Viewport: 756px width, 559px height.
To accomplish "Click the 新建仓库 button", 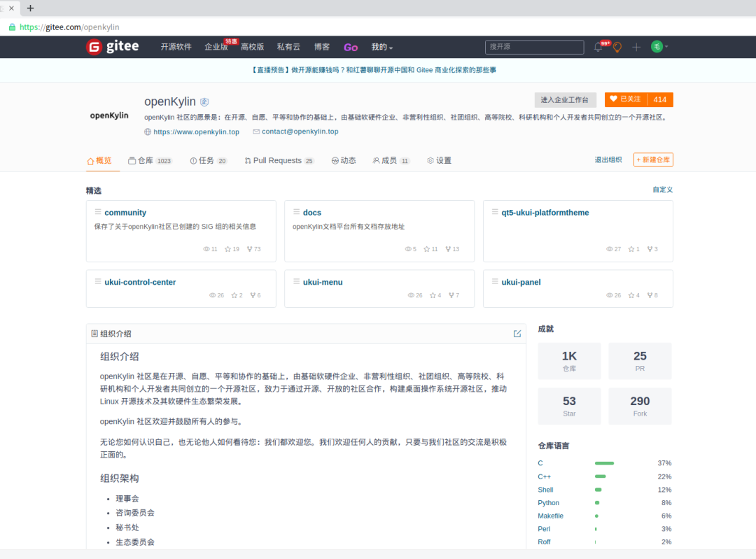I will (x=653, y=160).
